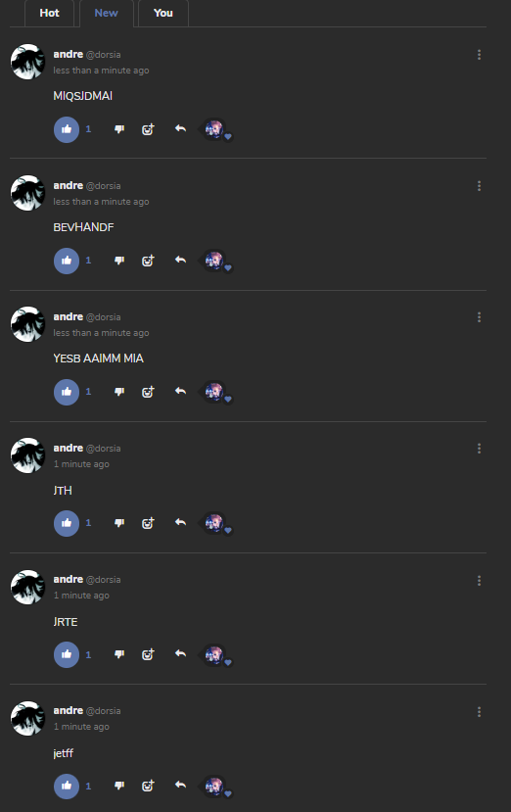Toggle the like on the MIQSJDMAI comment
Screen dimensions: 511x812
[x=67, y=129]
